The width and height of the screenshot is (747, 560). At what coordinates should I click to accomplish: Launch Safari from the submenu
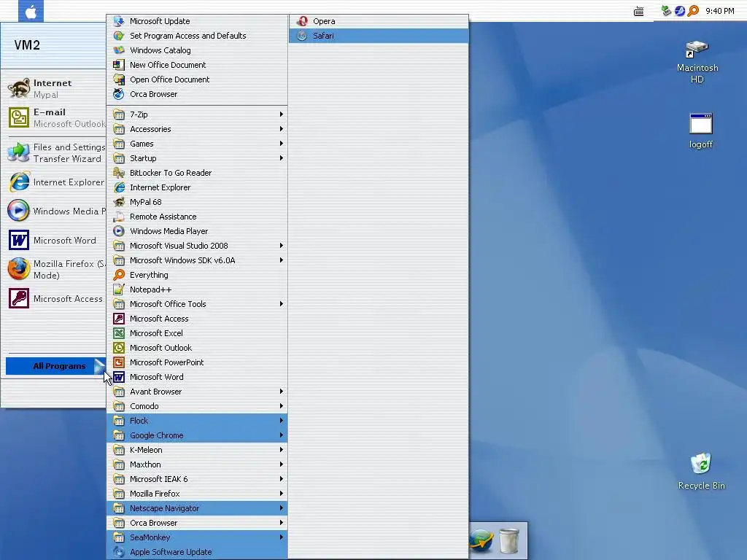tap(379, 36)
